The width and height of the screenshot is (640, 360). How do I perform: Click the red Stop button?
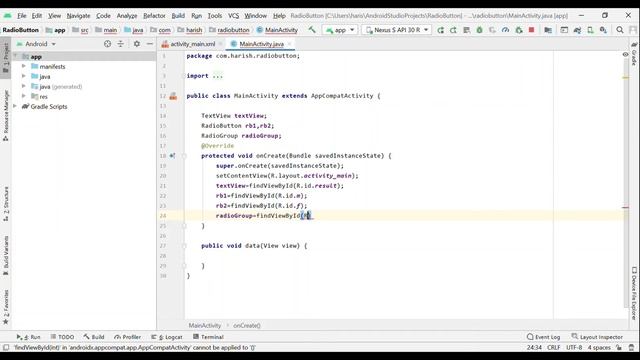point(531,30)
